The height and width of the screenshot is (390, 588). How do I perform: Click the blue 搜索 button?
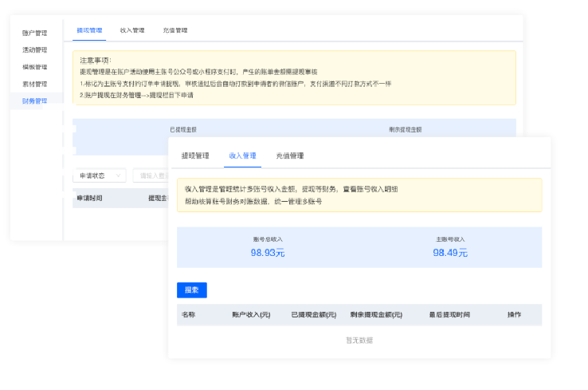tap(192, 290)
